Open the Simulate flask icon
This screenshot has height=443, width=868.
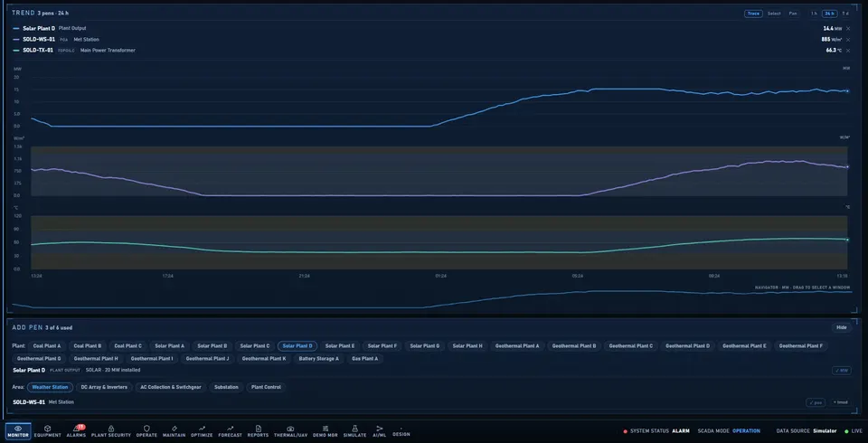click(354, 431)
